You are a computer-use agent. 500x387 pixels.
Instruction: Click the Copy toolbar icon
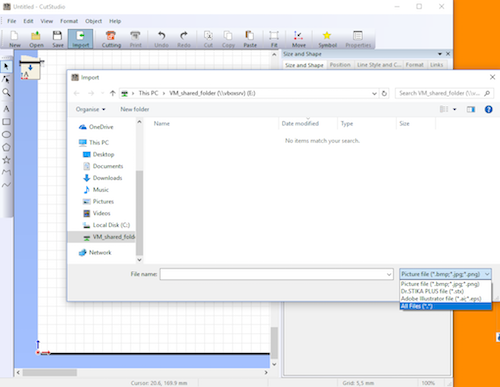(x=228, y=39)
